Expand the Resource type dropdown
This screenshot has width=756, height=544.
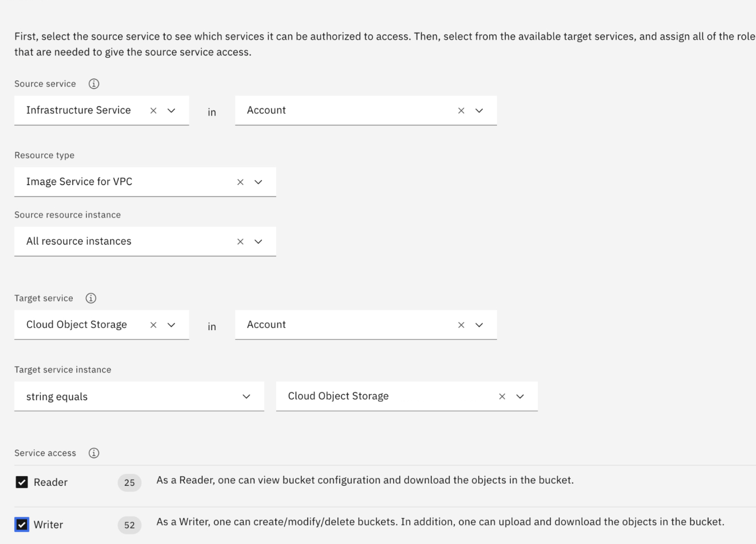(x=258, y=182)
